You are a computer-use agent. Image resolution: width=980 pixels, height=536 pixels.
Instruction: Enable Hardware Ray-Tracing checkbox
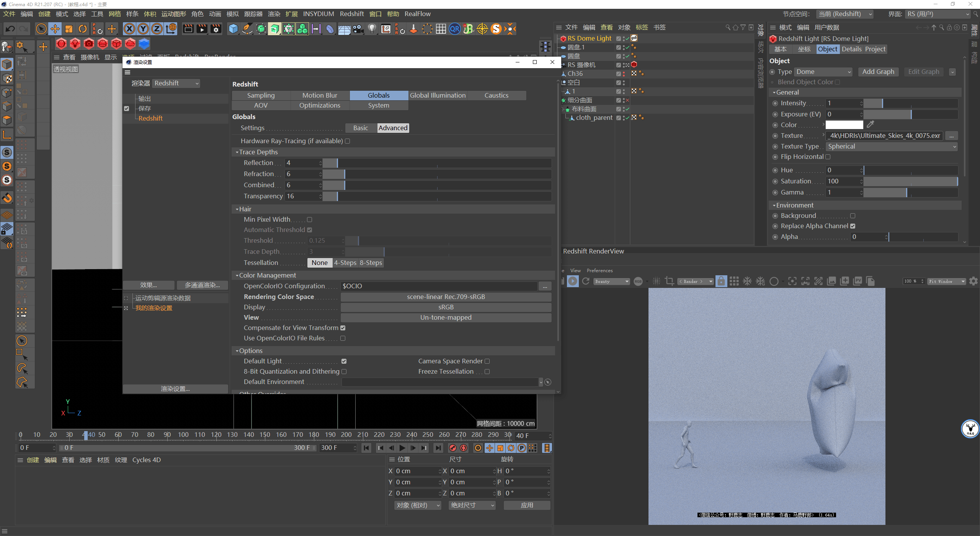(348, 141)
